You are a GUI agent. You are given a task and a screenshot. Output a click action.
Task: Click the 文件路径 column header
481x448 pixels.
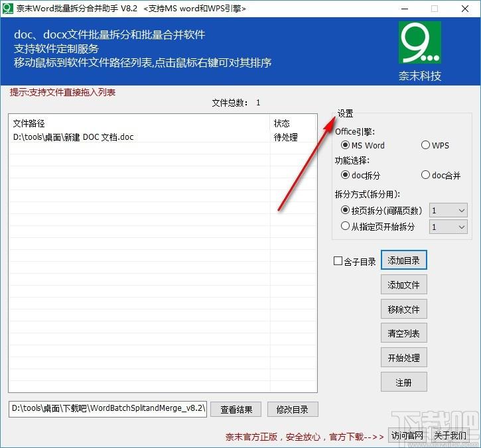pos(139,123)
